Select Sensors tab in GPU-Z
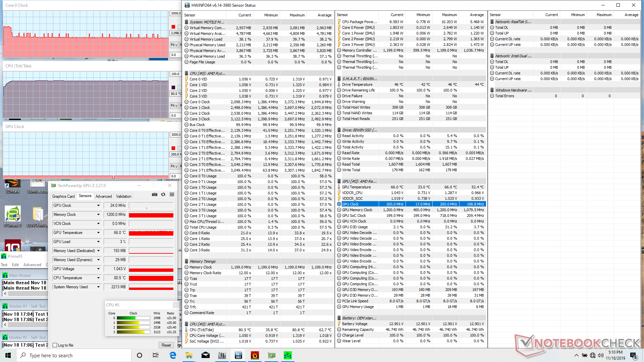Viewport: 644px width, 362px height. pos(85,196)
